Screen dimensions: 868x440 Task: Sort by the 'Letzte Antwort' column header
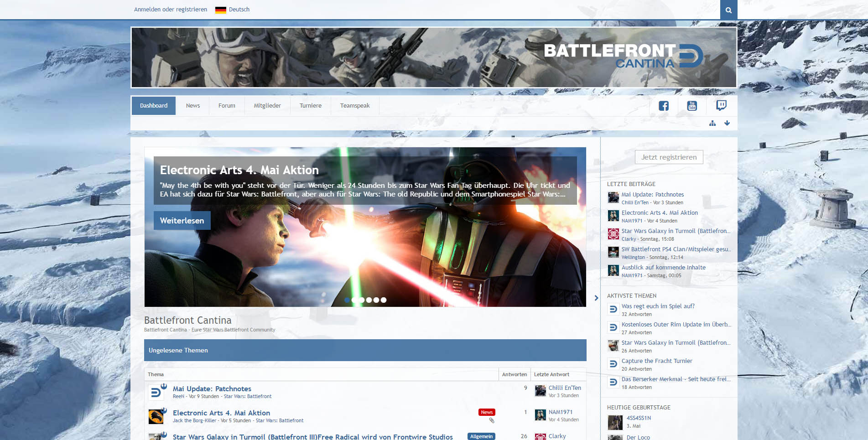pyautogui.click(x=551, y=374)
